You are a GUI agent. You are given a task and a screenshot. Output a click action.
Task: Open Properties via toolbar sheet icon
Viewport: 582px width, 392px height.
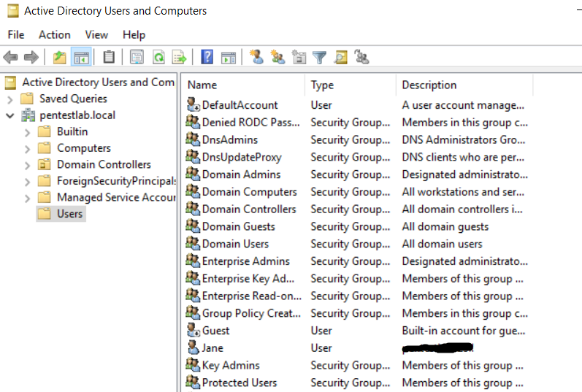(x=137, y=58)
